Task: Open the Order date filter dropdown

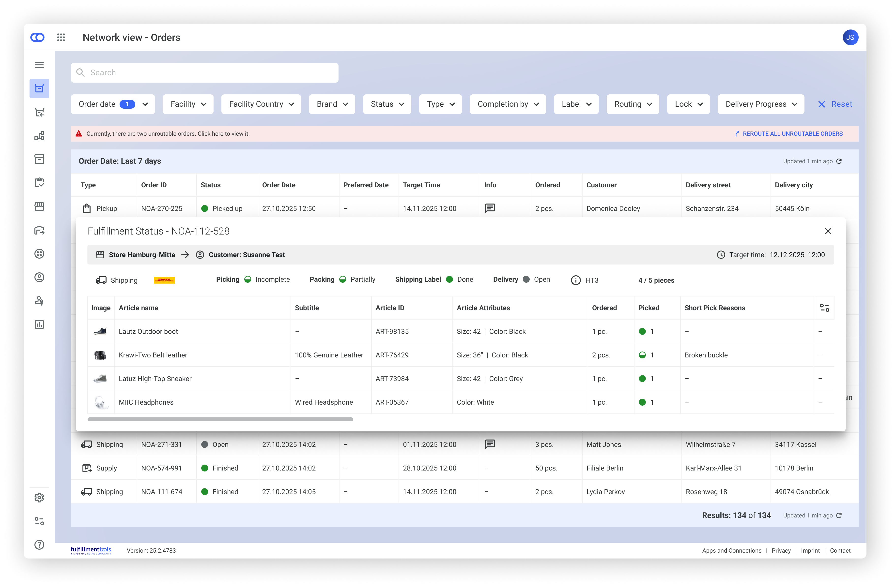Action: point(113,104)
